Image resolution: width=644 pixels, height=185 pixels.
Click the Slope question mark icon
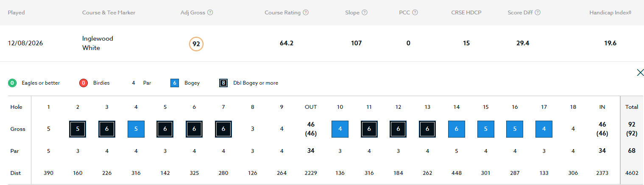pos(365,13)
